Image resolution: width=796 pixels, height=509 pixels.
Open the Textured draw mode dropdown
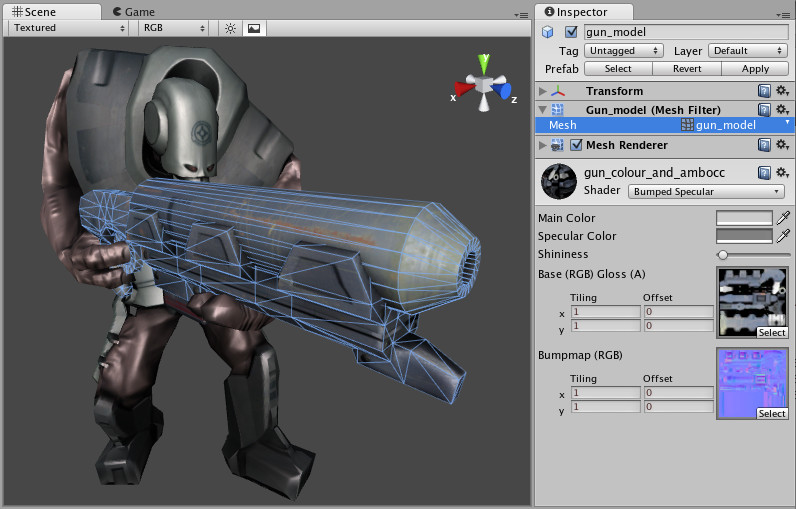[x=68, y=28]
